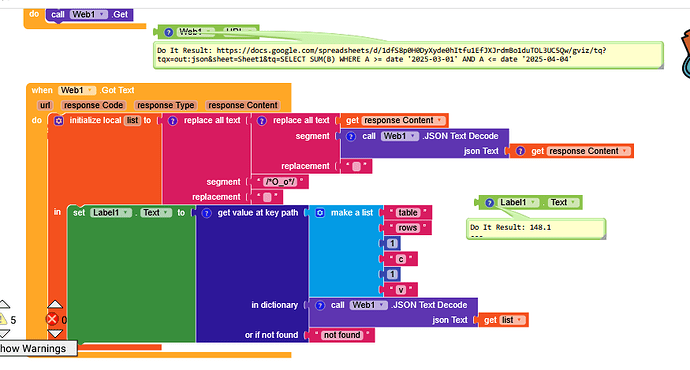Screen dimensions: 690x370
Task: Select the response Code parameter
Action: [x=93, y=106]
